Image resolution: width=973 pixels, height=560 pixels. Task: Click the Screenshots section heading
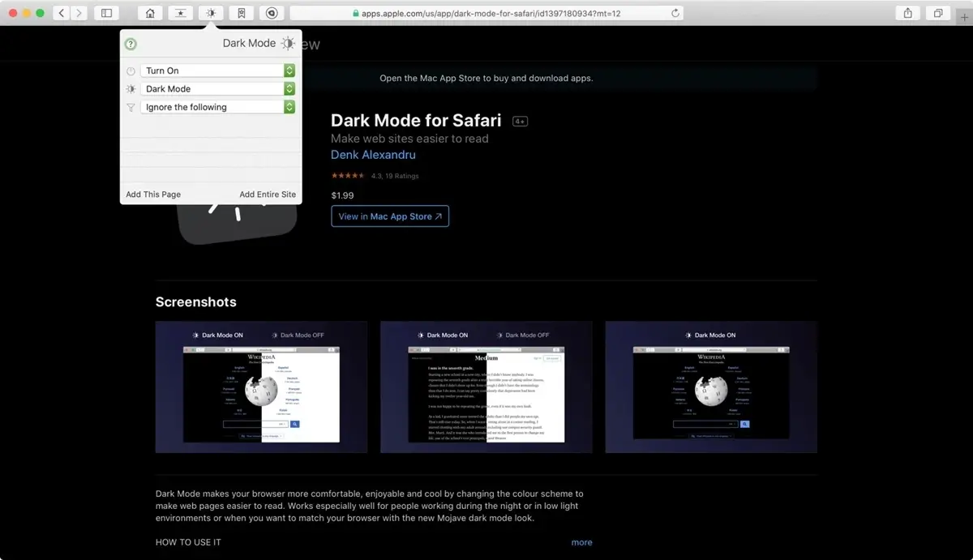tap(196, 301)
